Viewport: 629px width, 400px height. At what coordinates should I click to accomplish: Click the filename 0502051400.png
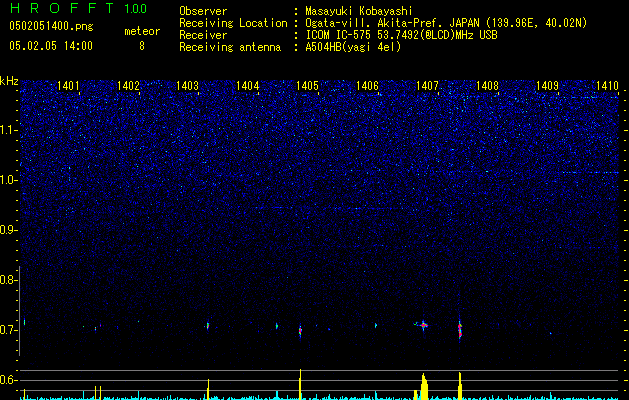coord(51,27)
